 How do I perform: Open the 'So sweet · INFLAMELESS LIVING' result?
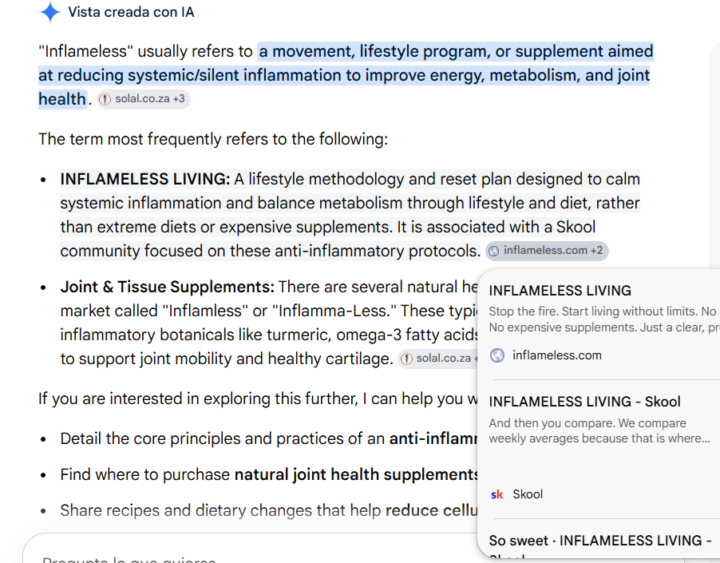[x=600, y=541]
